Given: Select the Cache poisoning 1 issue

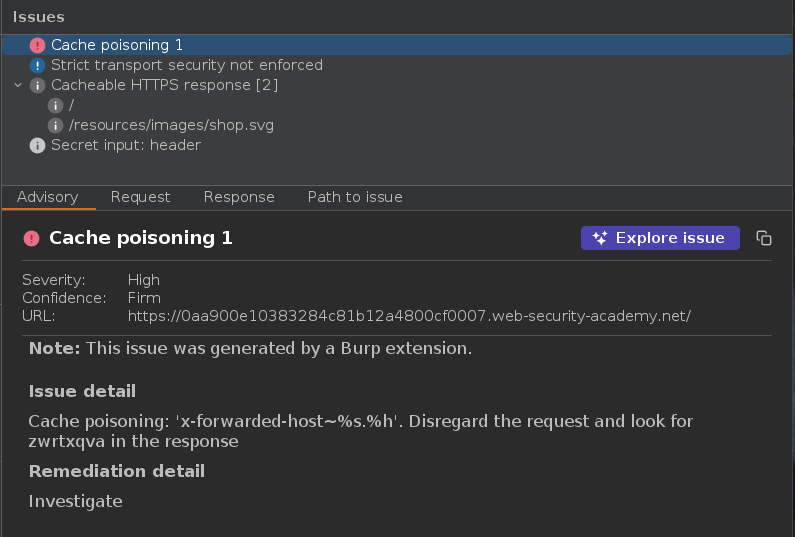Looking at the screenshot, I should click(x=117, y=45).
